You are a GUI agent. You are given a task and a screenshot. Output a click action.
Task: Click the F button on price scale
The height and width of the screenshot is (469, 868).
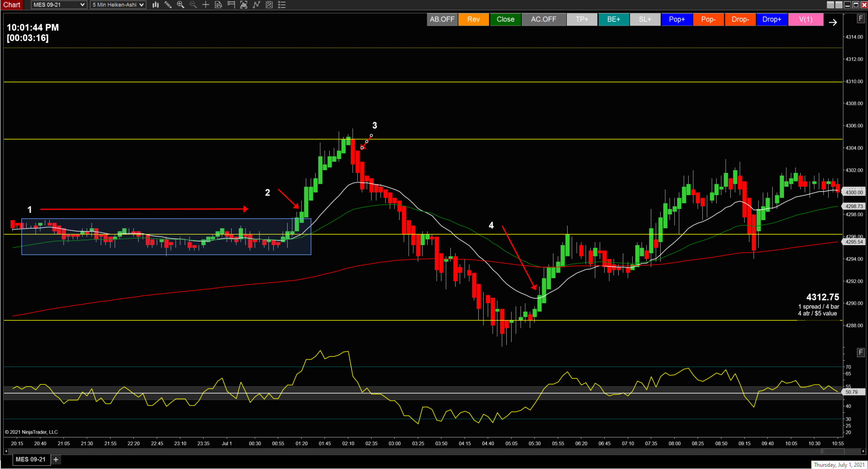tap(860, 18)
